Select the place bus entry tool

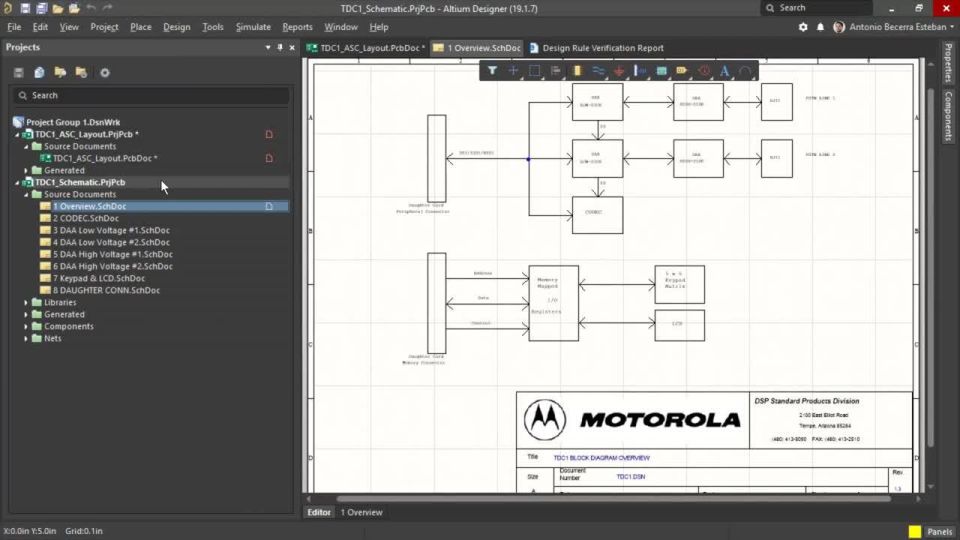pos(640,71)
